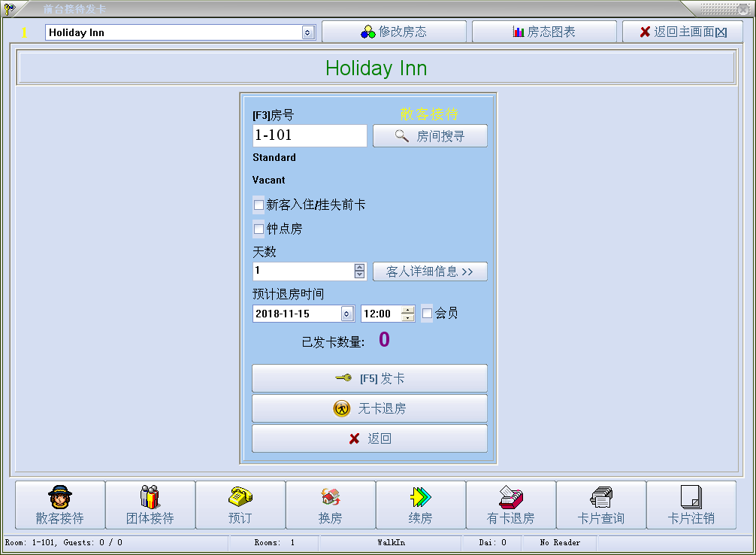Screen dimensions: 756x555
Task: Toggle the 钟点房 hourly room checkbox
Action: point(259,229)
